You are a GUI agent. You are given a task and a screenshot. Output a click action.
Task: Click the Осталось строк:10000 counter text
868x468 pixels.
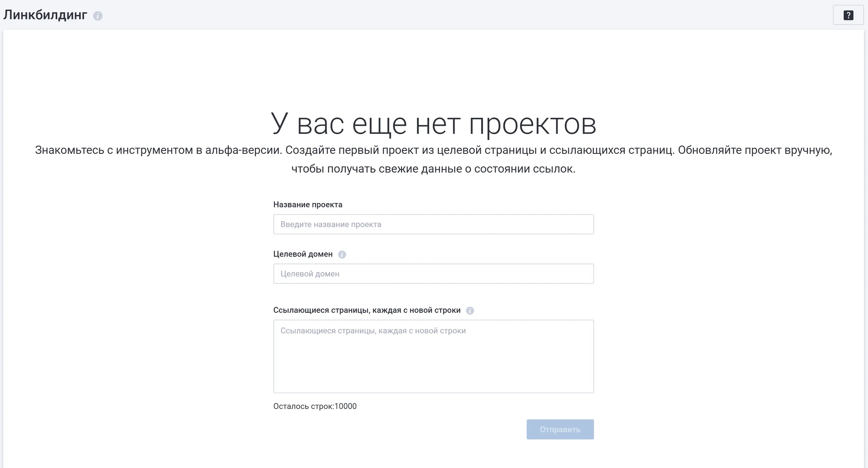click(x=315, y=406)
